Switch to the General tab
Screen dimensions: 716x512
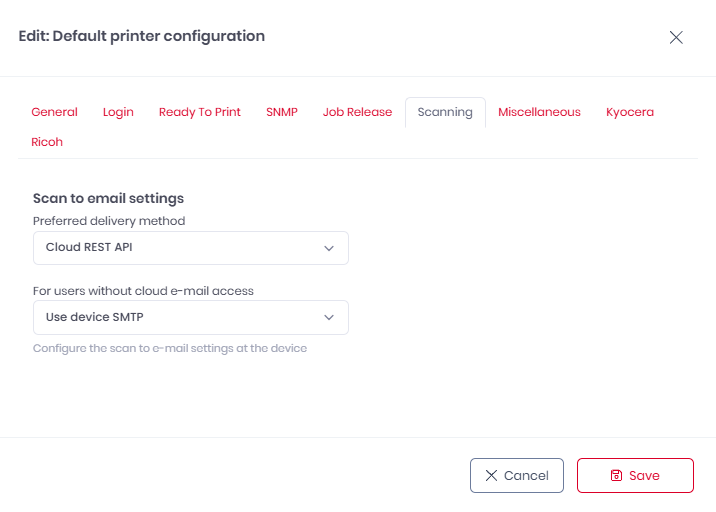point(54,112)
